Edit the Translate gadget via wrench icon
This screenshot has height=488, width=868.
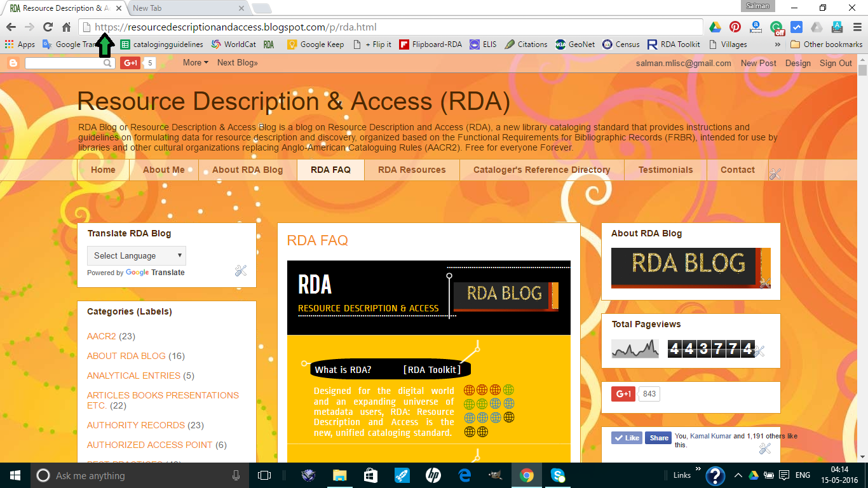[x=240, y=271]
